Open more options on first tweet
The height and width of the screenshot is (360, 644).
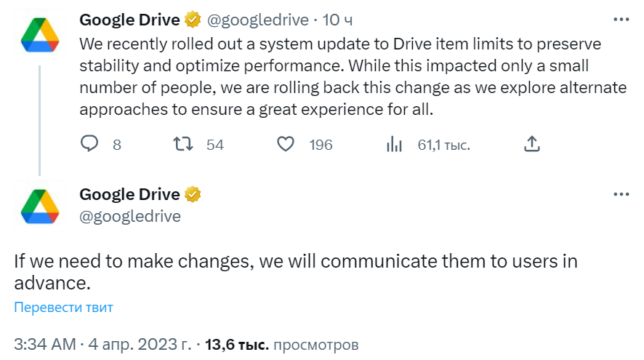click(621, 20)
